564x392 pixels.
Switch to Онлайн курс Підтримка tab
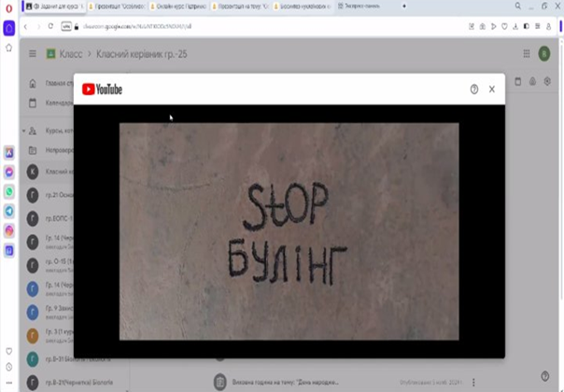click(x=179, y=7)
